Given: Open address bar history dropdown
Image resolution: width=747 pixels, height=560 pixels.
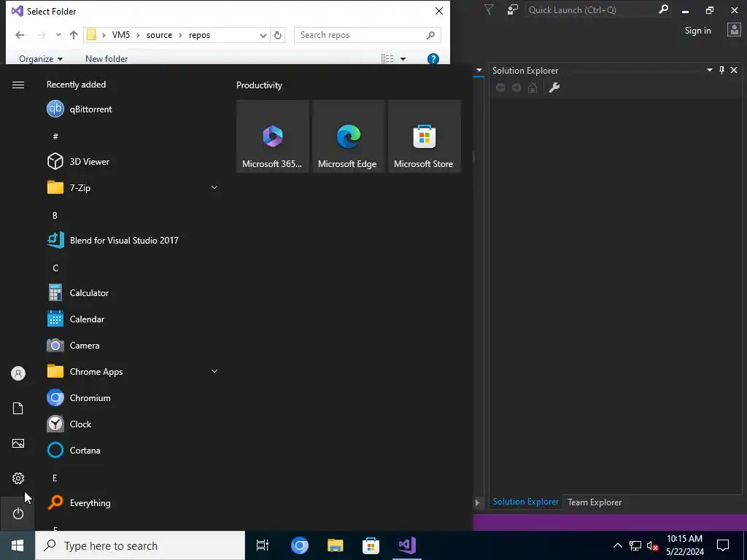Looking at the screenshot, I should tap(263, 35).
